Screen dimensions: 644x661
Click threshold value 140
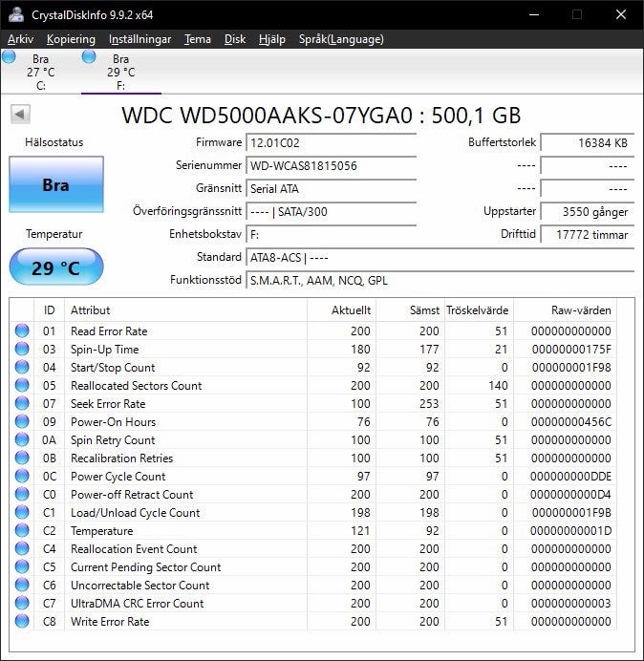[498, 386]
